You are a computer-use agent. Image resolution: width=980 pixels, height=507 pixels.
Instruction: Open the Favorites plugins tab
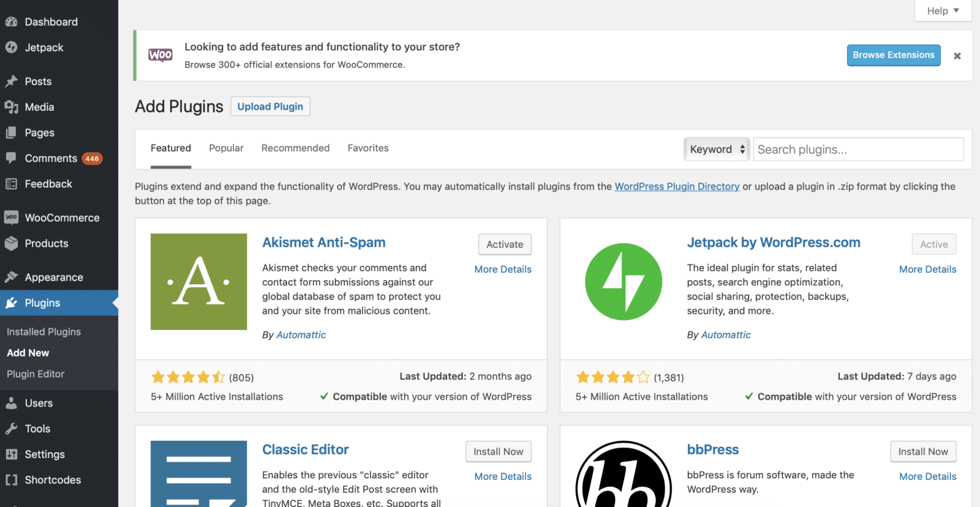367,148
